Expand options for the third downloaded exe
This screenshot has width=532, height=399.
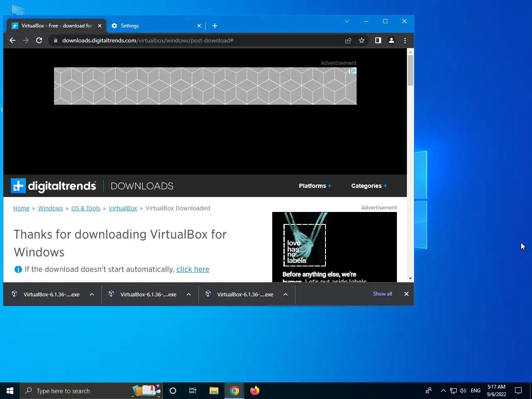click(x=286, y=294)
